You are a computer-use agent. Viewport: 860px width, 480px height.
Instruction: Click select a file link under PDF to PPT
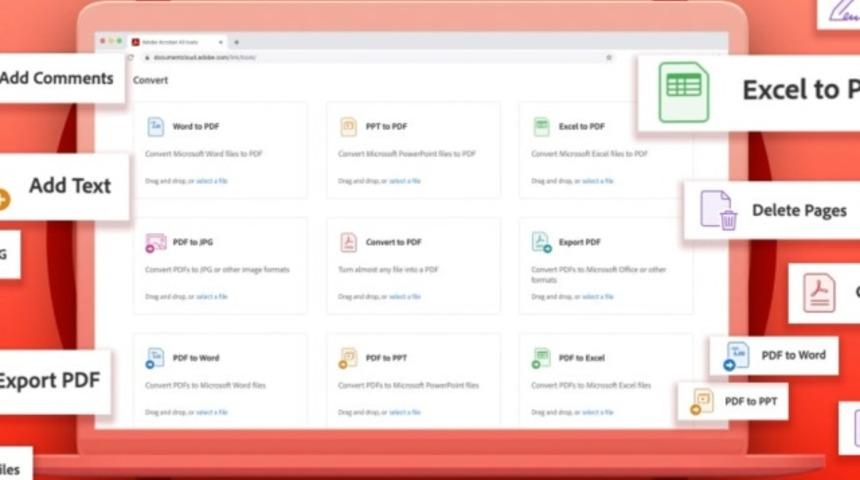[x=405, y=413]
